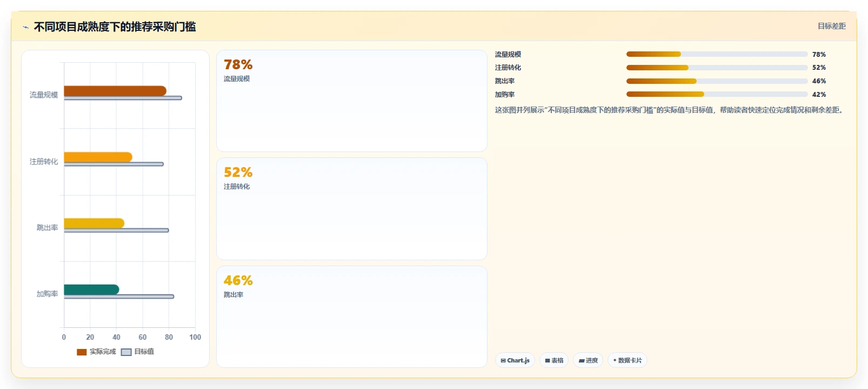Click the 加购率 grey target bar
Screen dimensions: 868x389
pos(119,296)
